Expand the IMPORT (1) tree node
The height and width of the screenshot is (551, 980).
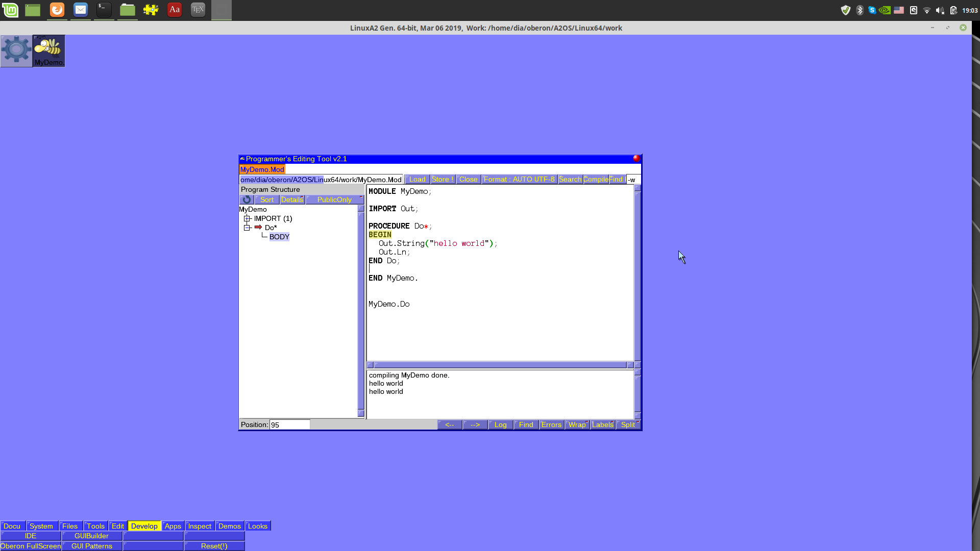tap(247, 218)
